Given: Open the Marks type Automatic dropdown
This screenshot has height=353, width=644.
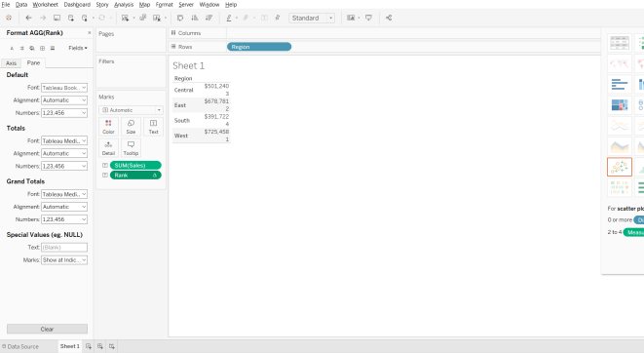Looking at the screenshot, I should pyautogui.click(x=131, y=110).
